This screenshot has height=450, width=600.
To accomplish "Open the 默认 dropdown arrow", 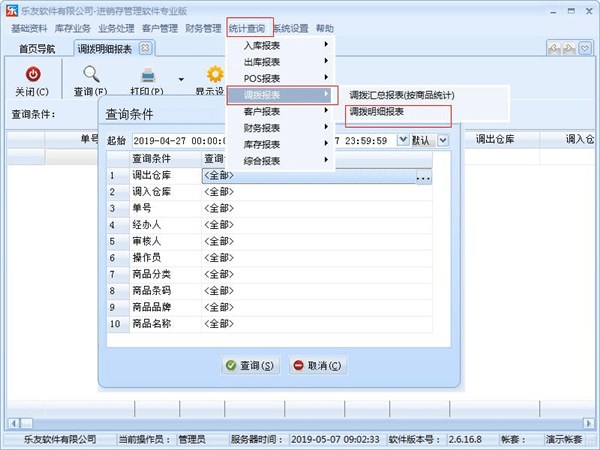I will [443, 140].
